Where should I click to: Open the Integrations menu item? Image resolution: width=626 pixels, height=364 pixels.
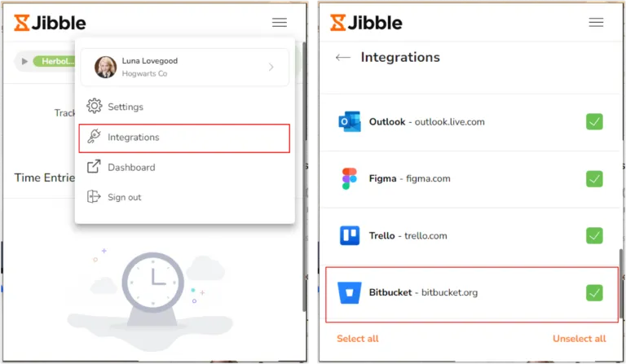pos(184,138)
